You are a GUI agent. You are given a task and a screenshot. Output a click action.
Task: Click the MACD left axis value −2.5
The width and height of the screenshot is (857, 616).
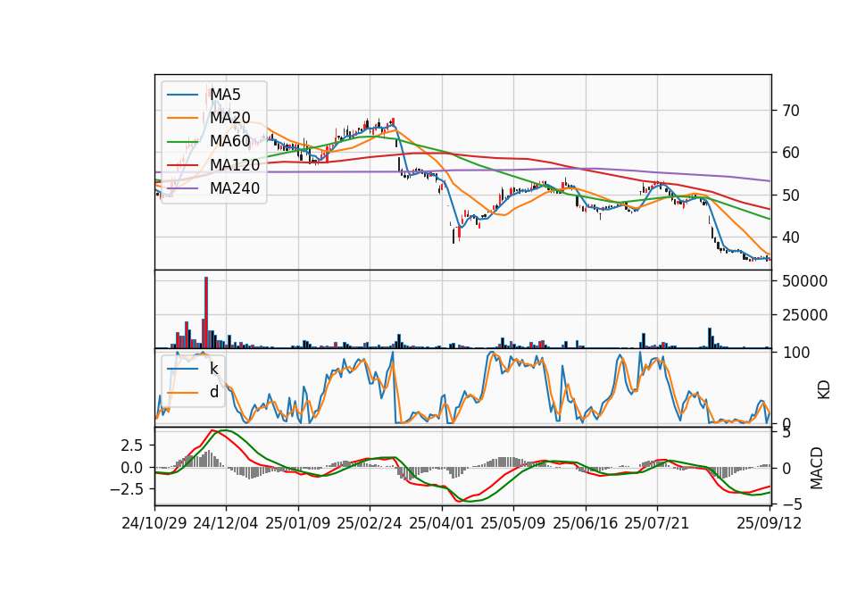pos(126,489)
